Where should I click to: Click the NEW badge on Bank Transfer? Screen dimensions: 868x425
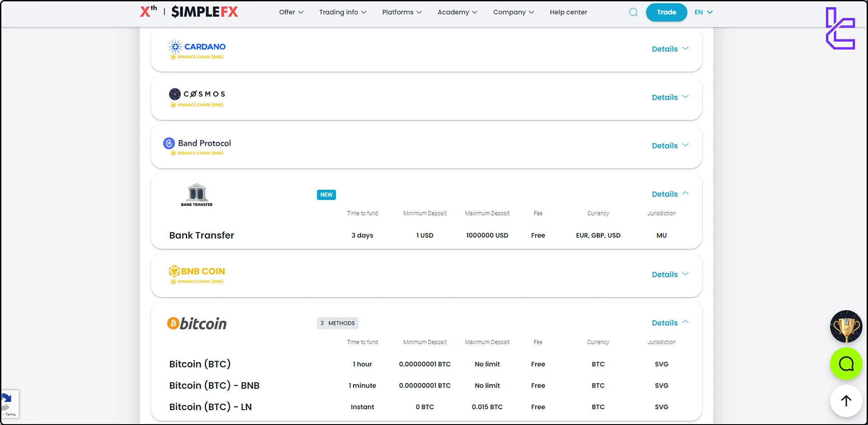[326, 195]
